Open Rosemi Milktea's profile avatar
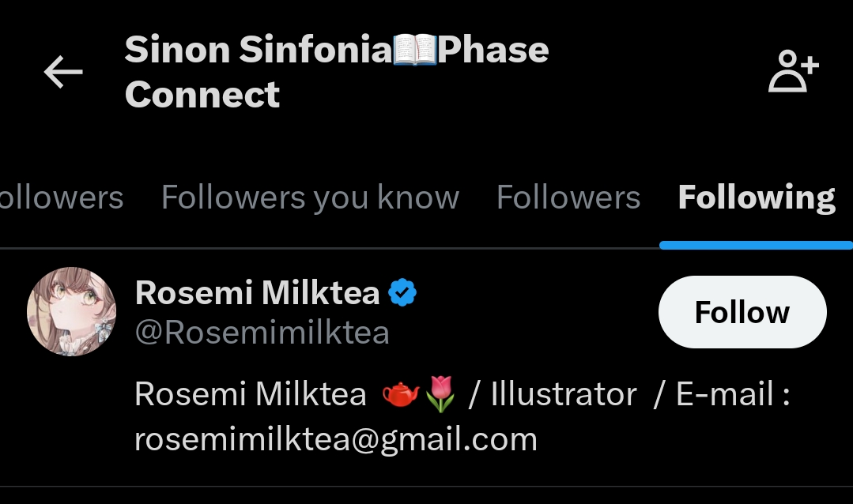 [x=72, y=312]
